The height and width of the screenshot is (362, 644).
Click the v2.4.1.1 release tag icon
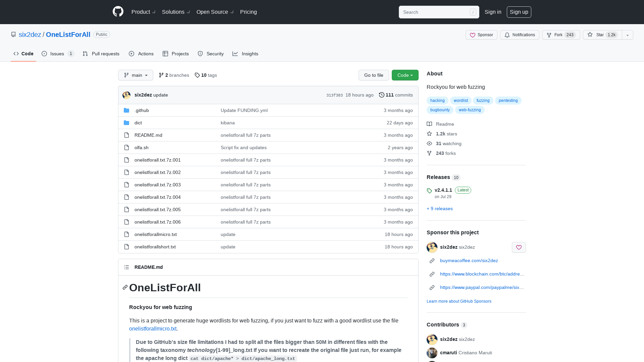429,191
